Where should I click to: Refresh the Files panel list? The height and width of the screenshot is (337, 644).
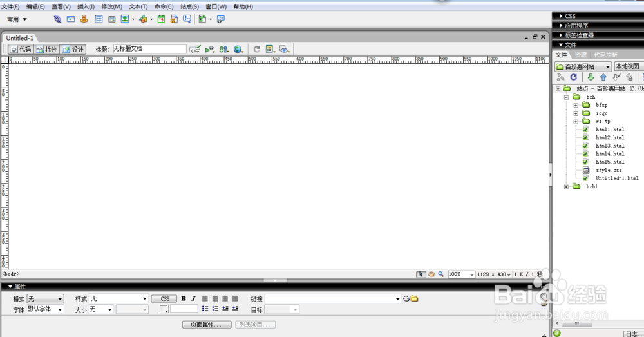(x=574, y=77)
